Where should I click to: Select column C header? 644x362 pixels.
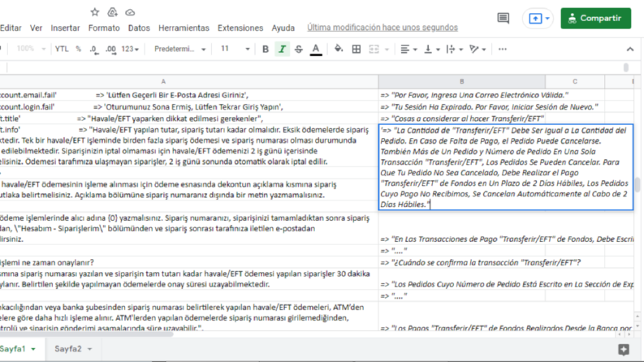coord(575,81)
